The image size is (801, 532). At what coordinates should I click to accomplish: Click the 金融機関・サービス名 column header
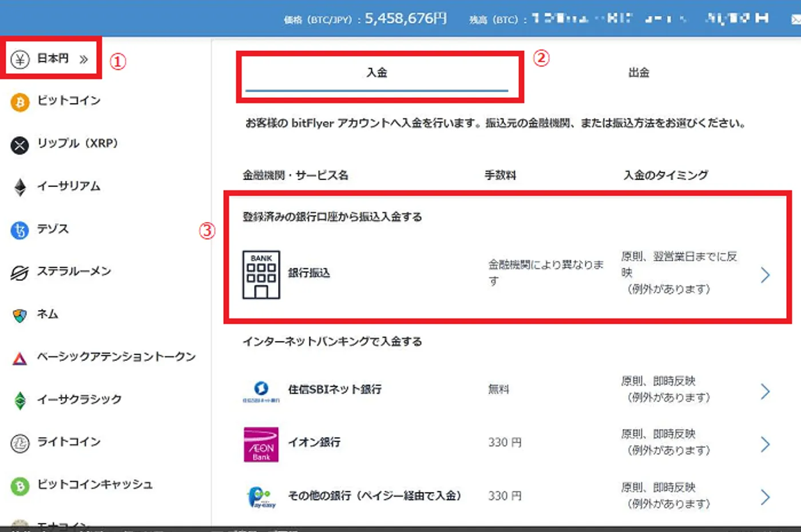pyautogui.click(x=295, y=175)
